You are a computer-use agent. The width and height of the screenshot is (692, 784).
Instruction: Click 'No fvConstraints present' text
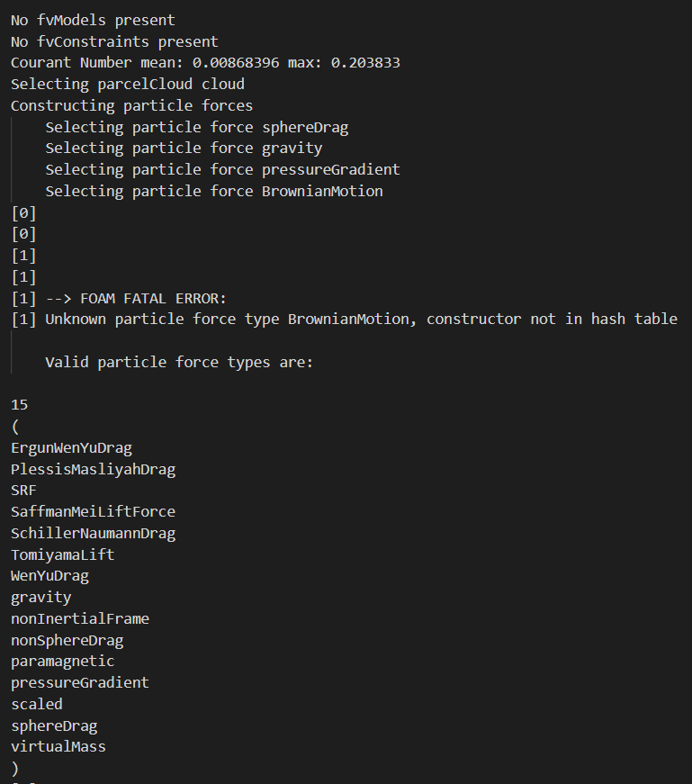(x=114, y=41)
